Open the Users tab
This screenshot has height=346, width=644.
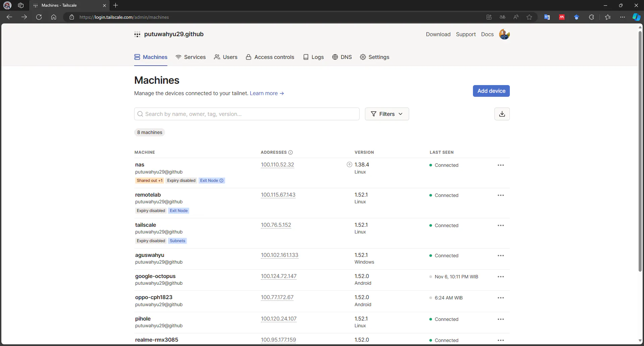pos(226,57)
